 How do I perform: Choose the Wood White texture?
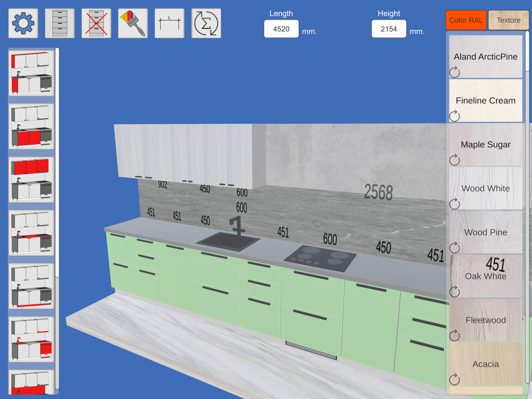click(486, 188)
